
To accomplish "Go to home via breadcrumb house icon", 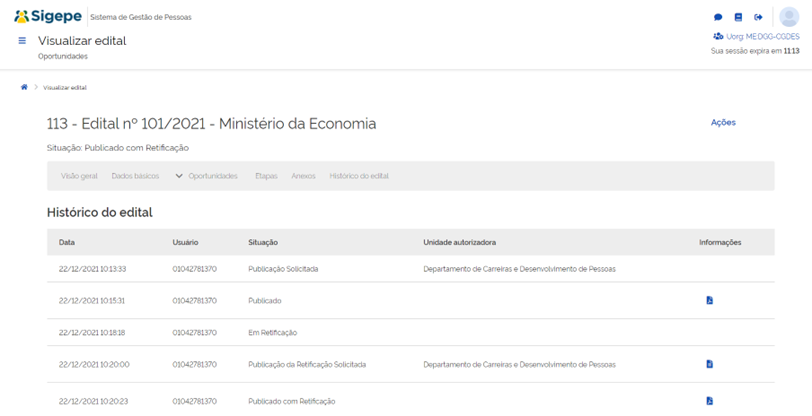I will 24,87.
